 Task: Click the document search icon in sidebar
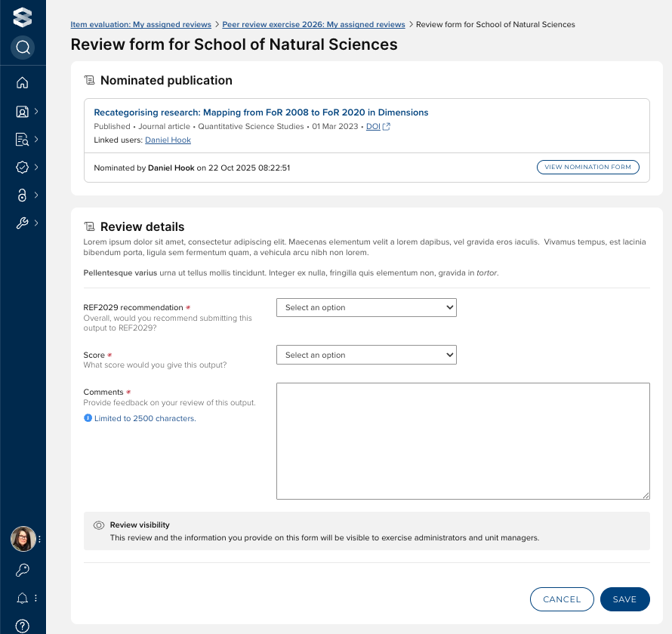[x=22, y=140]
